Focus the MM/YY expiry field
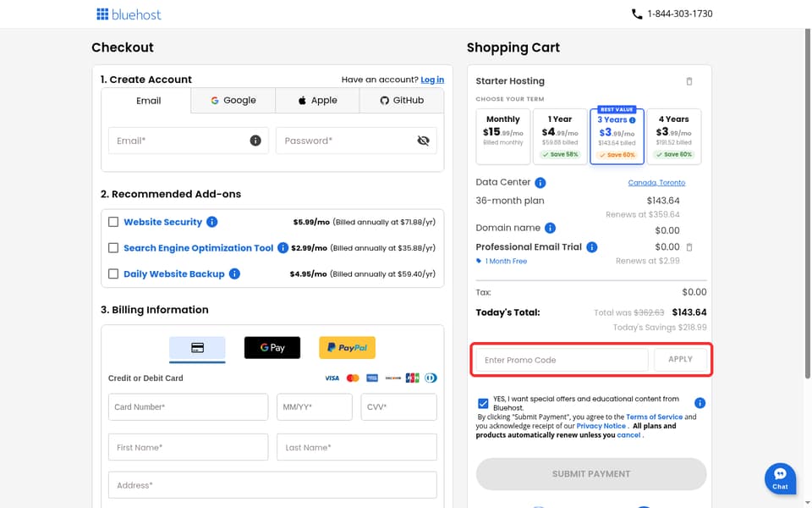 point(315,407)
